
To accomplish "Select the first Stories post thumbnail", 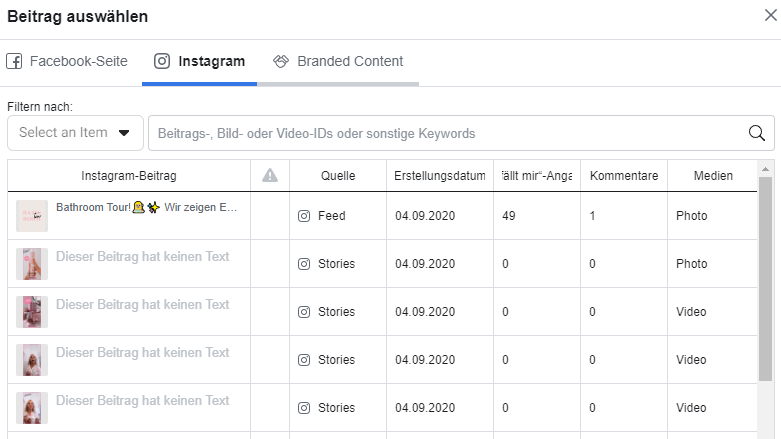I will click(32, 264).
